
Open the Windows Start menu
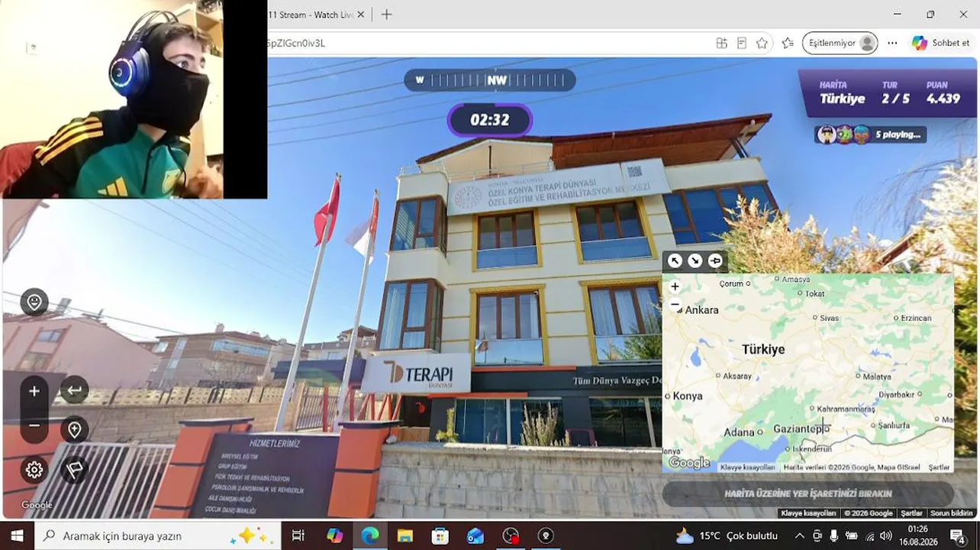17,535
